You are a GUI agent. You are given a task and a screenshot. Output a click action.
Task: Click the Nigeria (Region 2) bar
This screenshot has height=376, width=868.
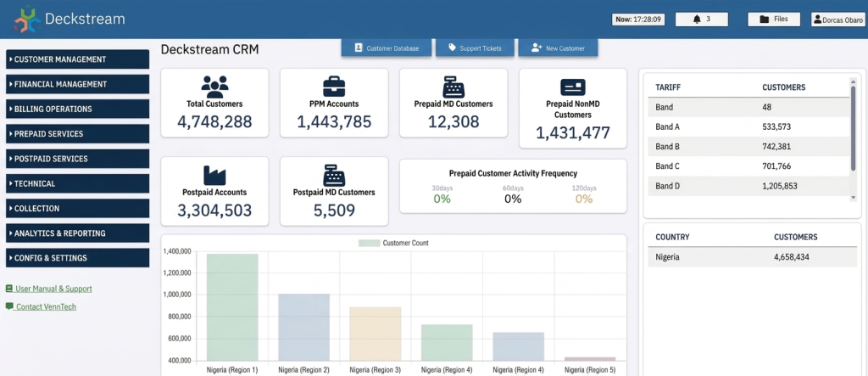pos(304,328)
